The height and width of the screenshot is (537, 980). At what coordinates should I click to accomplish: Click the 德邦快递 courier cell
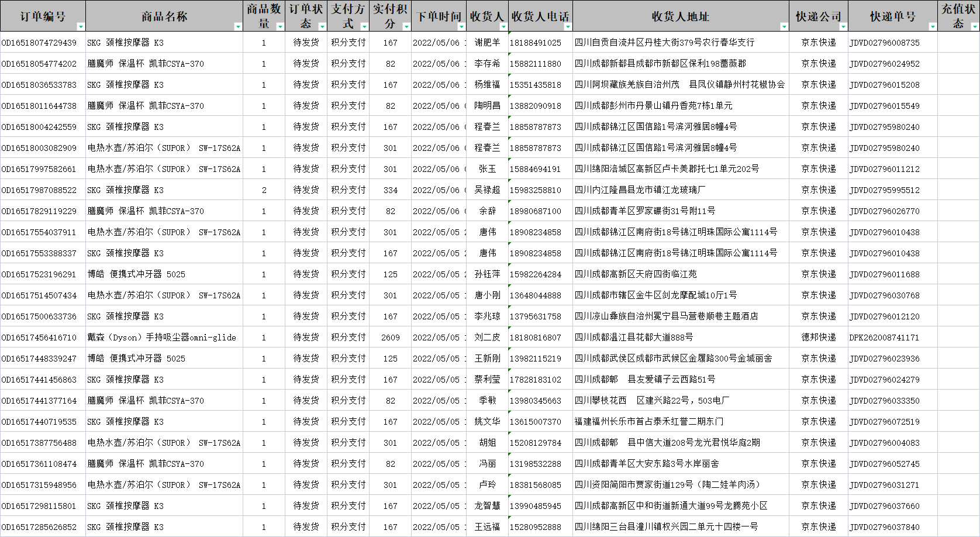(819, 338)
